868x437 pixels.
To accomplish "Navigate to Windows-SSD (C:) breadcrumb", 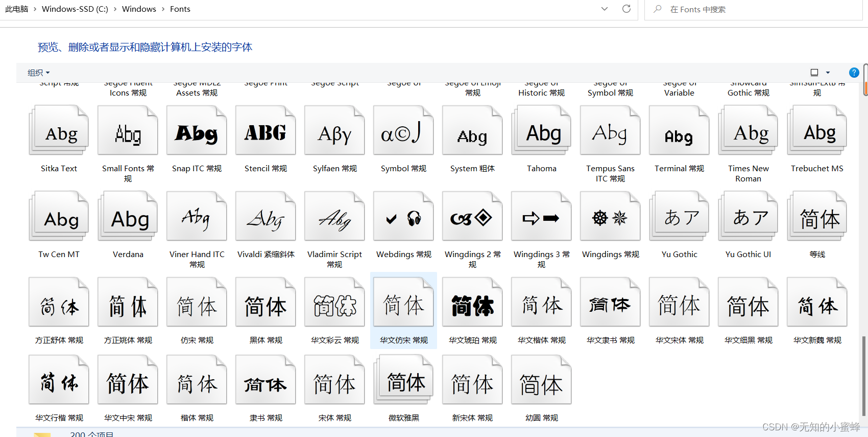I will coord(75,9).
